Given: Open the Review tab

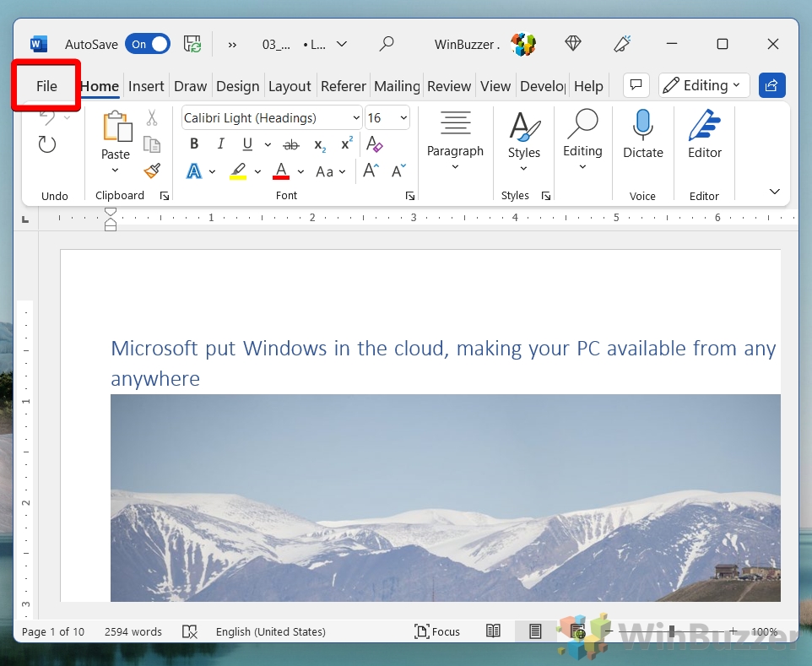Looking at the screenshot, I should click(x=449, y=86).
